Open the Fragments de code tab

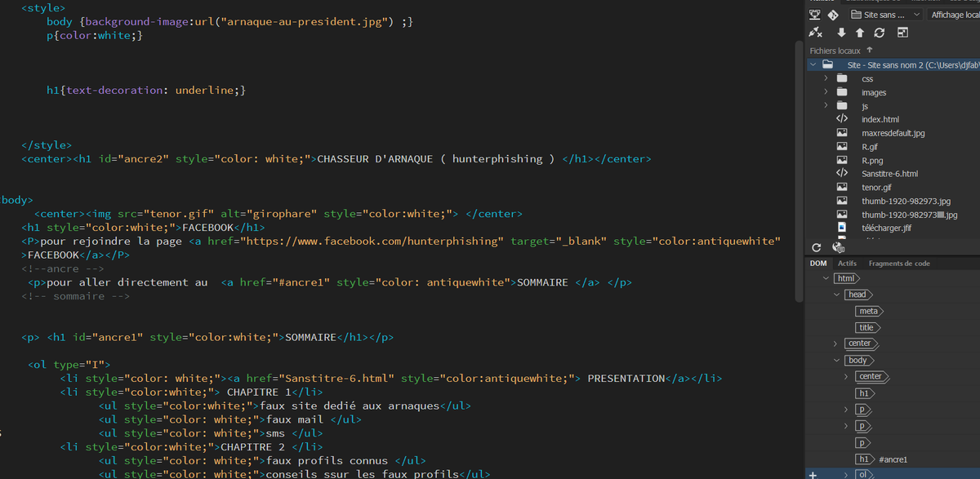899,264
